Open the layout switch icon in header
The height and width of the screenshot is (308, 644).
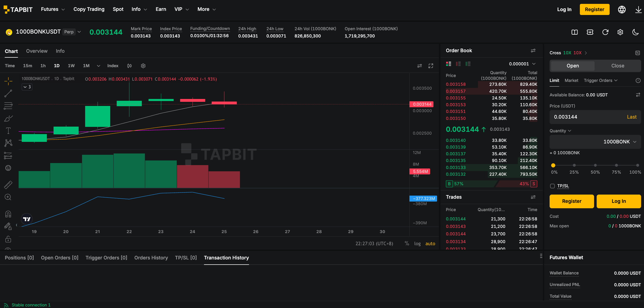point(575,32)
